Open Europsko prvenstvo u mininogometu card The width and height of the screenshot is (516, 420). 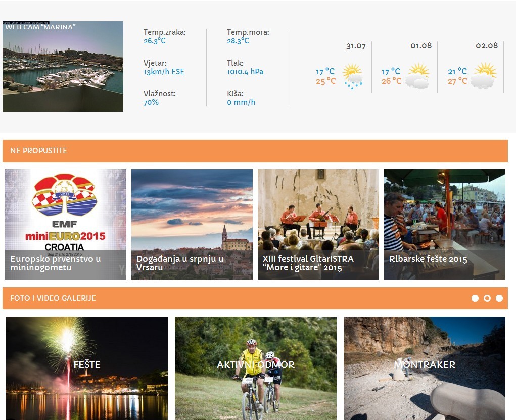click(x=66, y=225)
